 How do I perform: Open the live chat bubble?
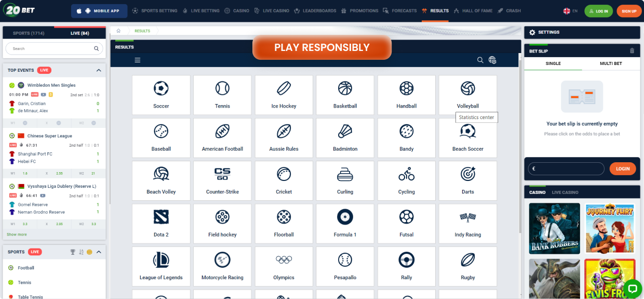632,288
